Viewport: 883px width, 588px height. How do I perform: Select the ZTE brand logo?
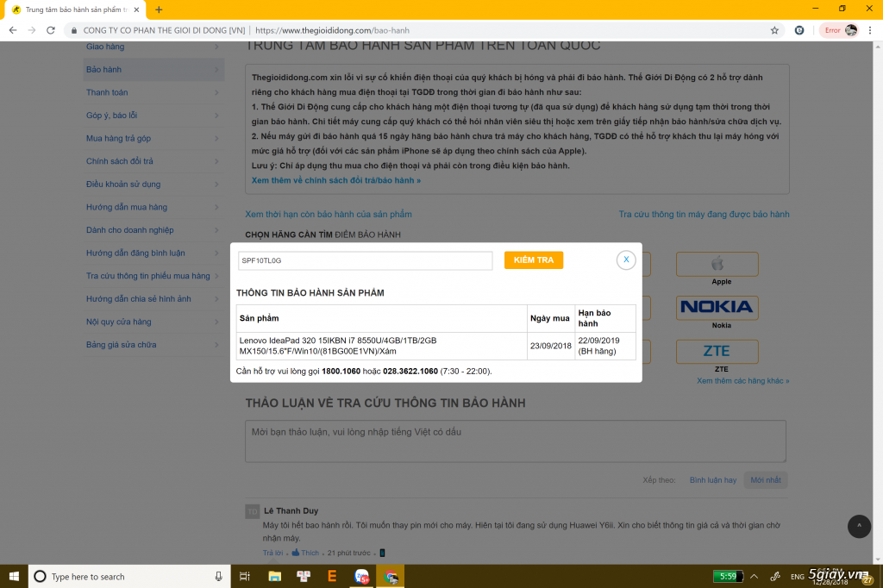[x=717, y=352]
